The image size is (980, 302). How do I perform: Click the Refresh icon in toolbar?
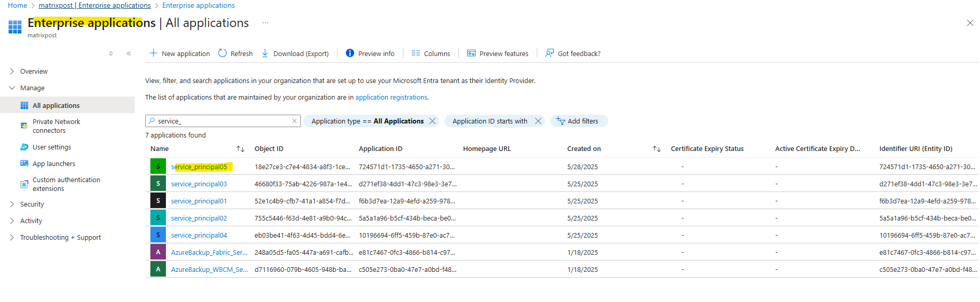coord(222,53)
